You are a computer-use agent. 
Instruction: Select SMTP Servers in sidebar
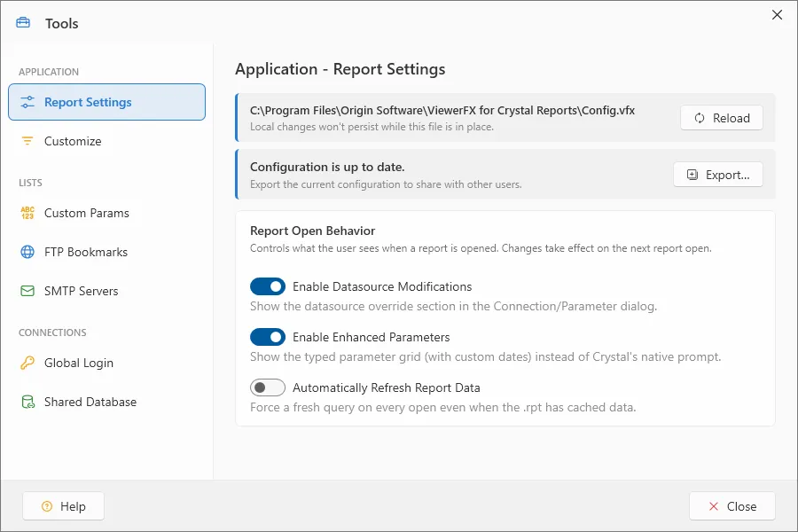(x=107, y=291)
